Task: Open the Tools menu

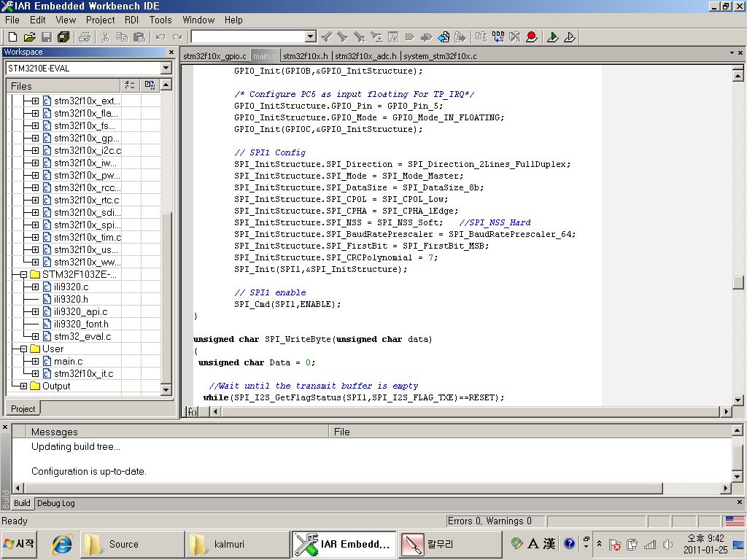Action: 160,20
